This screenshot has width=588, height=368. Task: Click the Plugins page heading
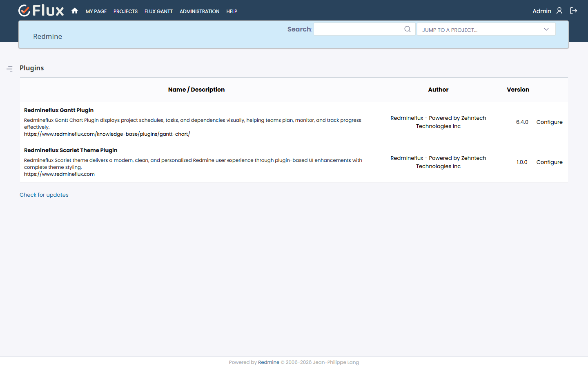coord(32,68)
